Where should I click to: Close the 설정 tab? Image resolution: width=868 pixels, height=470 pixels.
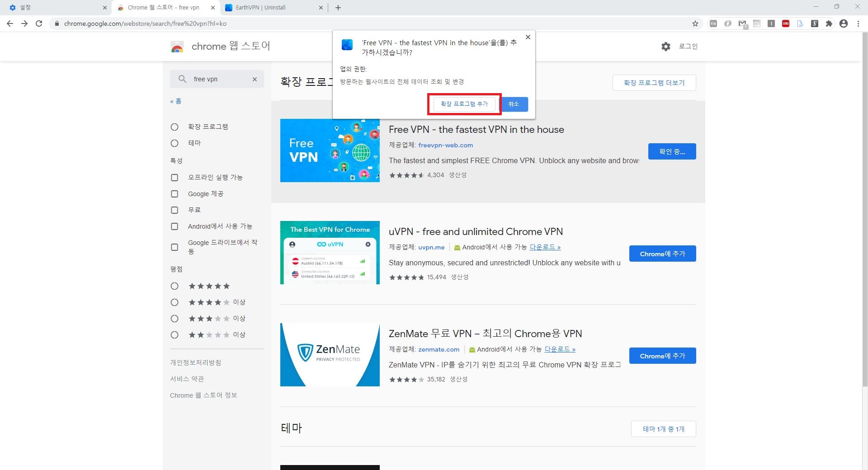105,8
